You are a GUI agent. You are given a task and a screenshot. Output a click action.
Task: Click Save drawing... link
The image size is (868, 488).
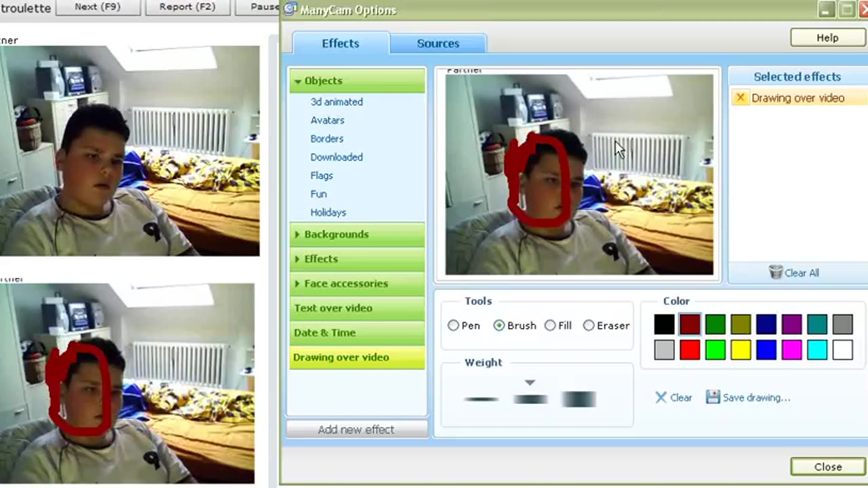click(x=756, y=398)
